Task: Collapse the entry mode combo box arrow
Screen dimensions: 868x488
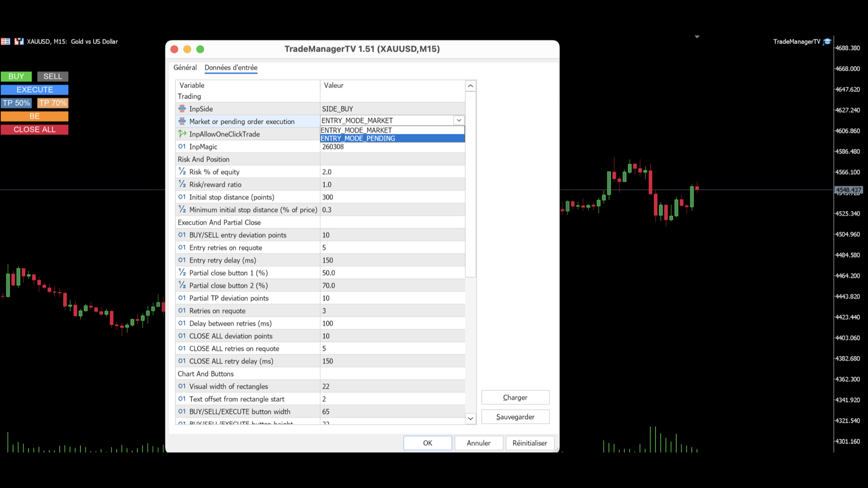Action: coord(459,121)
